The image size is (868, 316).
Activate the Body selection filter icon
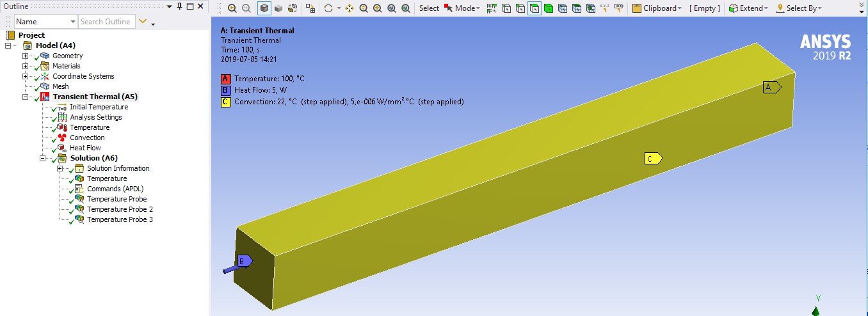coord(548,8)
